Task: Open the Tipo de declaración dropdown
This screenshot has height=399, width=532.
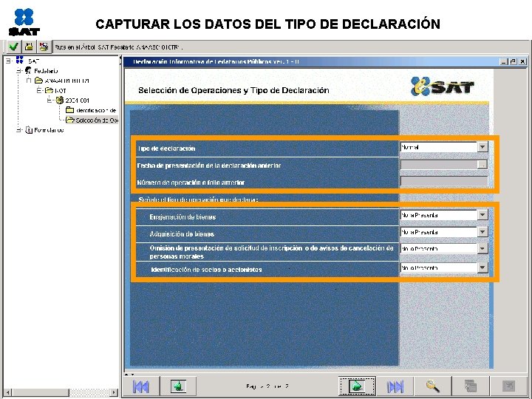Action: click(x=482, y=147)
